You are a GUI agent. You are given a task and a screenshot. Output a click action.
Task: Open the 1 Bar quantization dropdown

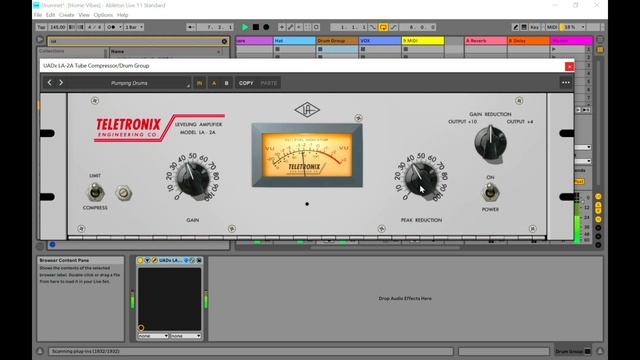[x=134, y=27]
